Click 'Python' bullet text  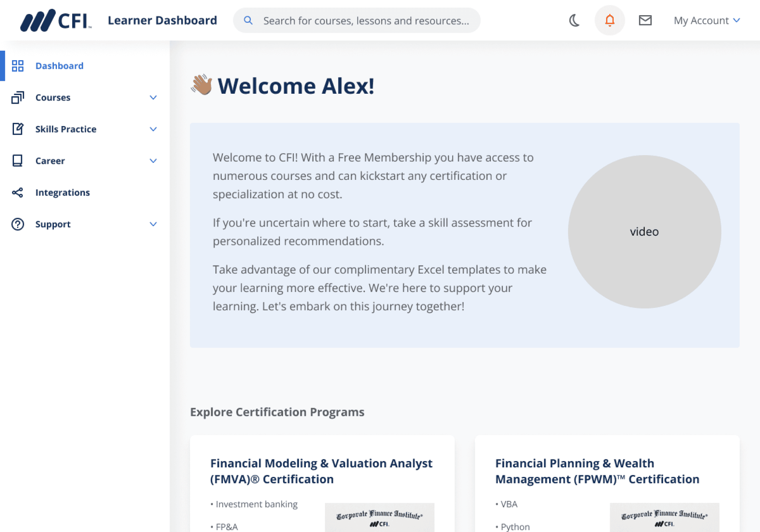tap(515, 527)
